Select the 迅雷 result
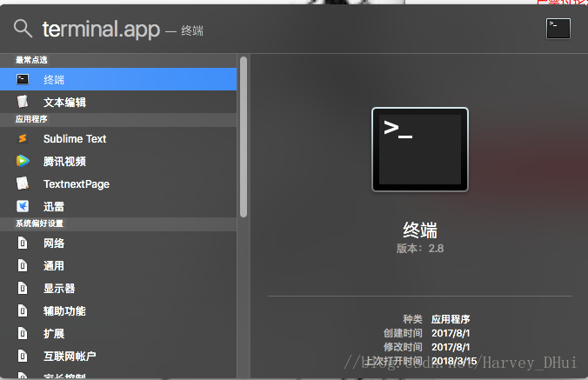 [118, 206]
